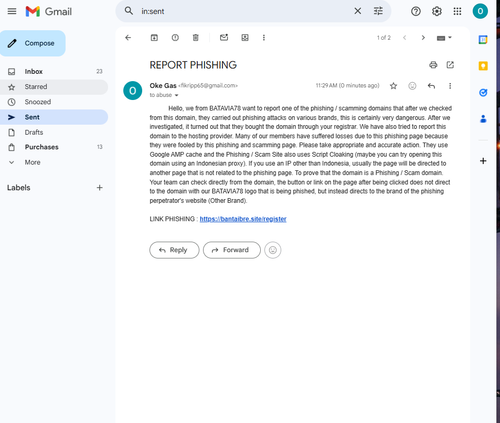Click the sender name Oke Gas

[x=163, y=86]
